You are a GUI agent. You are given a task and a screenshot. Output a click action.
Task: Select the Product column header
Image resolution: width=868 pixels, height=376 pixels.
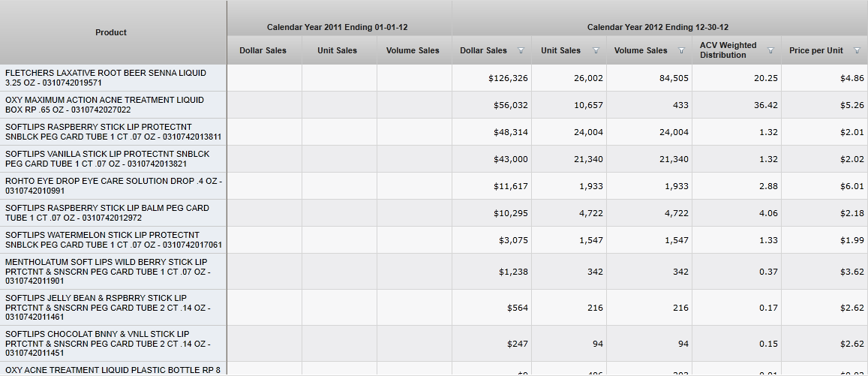point(111,32)
